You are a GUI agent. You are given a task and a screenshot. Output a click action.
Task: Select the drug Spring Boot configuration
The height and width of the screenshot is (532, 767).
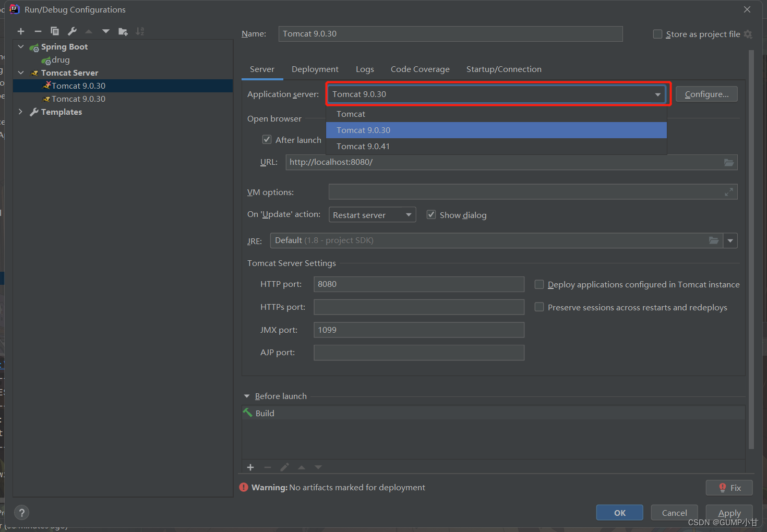pos(61,59)
